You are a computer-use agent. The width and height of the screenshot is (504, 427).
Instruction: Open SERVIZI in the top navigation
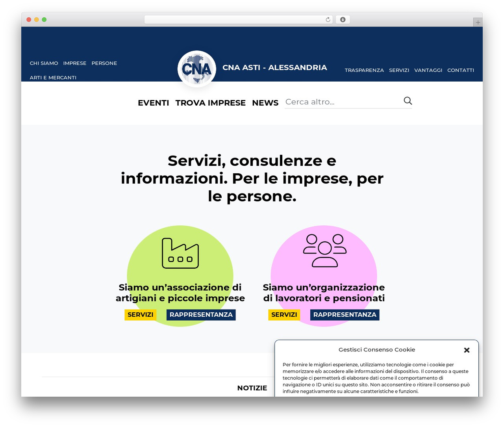[x=399, y=70]
